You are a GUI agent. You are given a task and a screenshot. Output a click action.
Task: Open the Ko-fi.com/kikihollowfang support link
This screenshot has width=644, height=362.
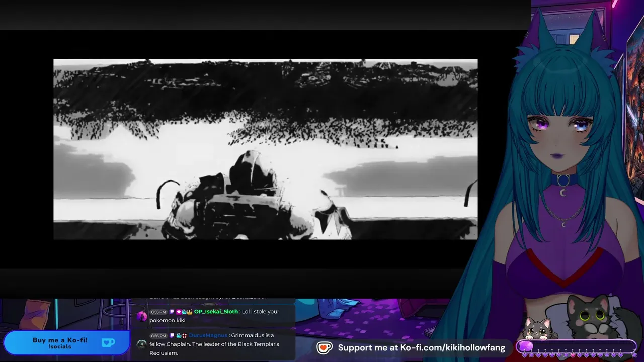tap(421, 348)
